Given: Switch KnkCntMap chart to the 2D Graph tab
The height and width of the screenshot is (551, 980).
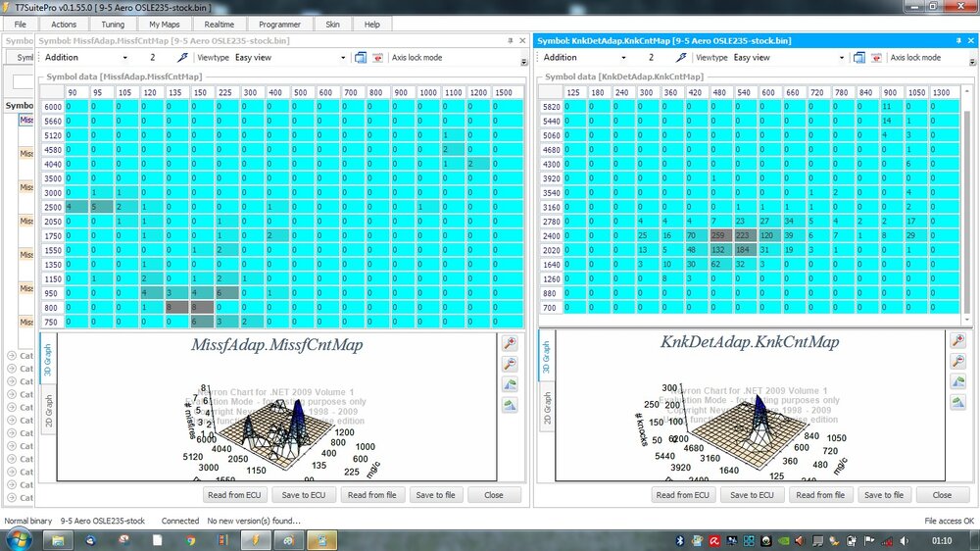Looking at the screenshot, I should point(546,408).
